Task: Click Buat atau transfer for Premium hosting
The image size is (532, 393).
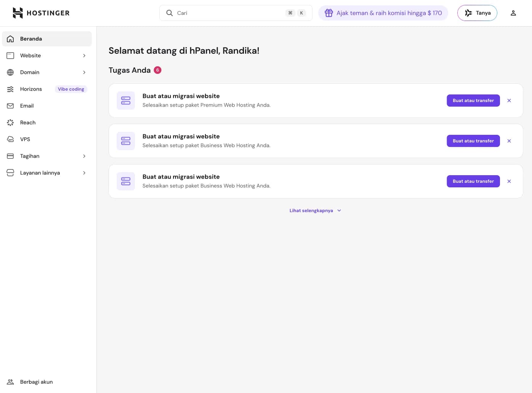Action: pos(473,101)
